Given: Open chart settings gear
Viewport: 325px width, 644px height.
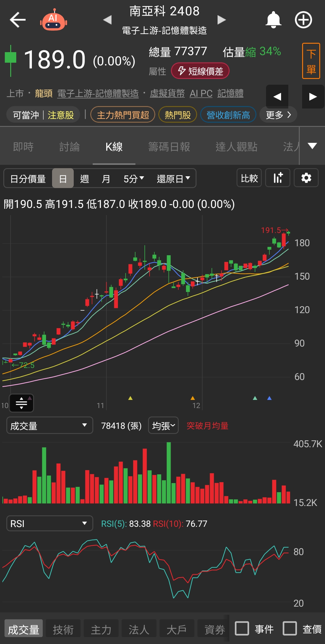Looking at the screenshot, I should (306, 178).
